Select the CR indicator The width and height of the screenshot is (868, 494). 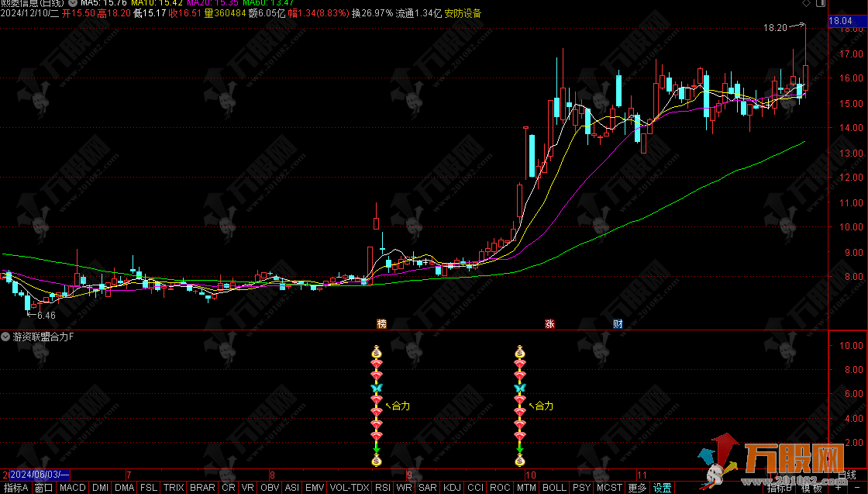point(229,488)
